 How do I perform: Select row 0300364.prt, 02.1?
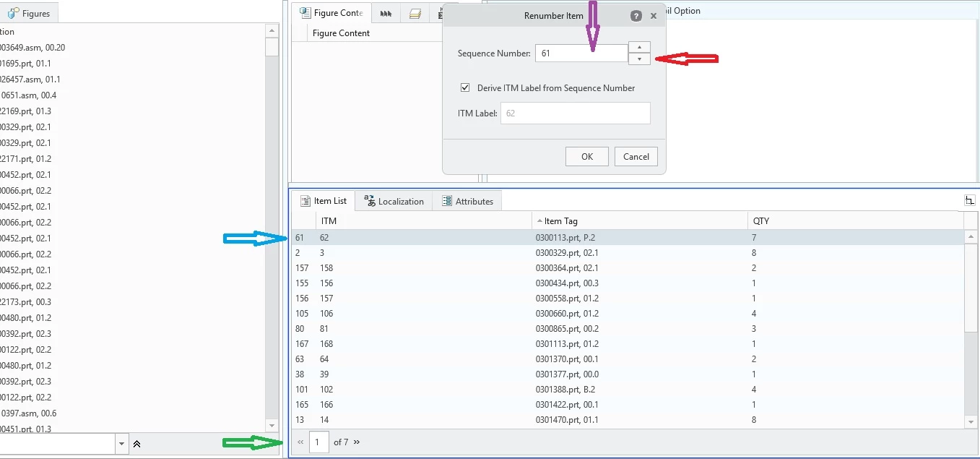[627, 268]
